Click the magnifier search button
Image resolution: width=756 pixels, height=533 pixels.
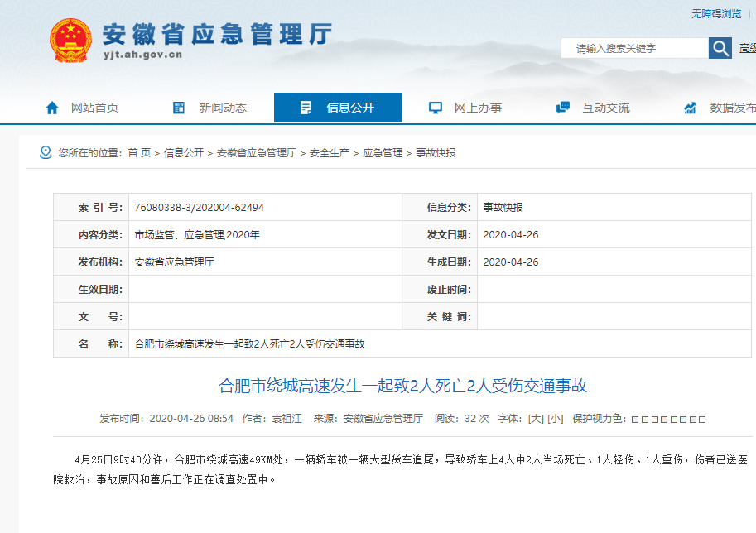pyautogui.click(x=720, y=48)
